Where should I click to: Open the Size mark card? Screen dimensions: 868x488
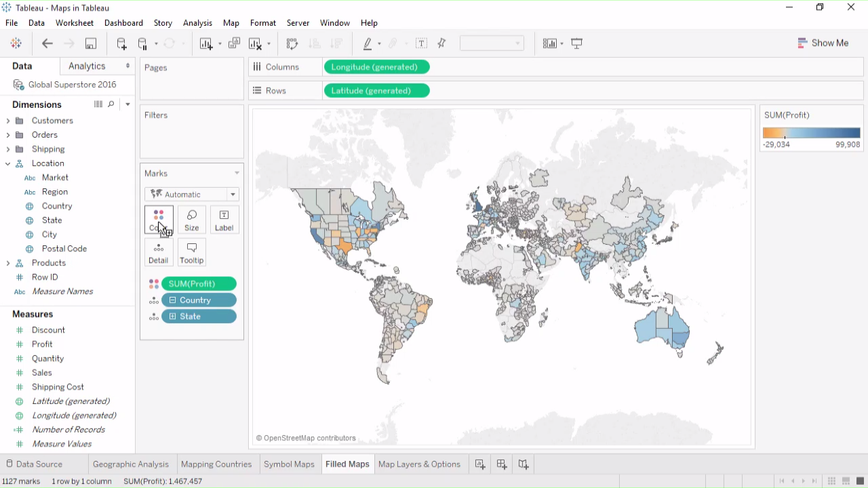(192, 220)
